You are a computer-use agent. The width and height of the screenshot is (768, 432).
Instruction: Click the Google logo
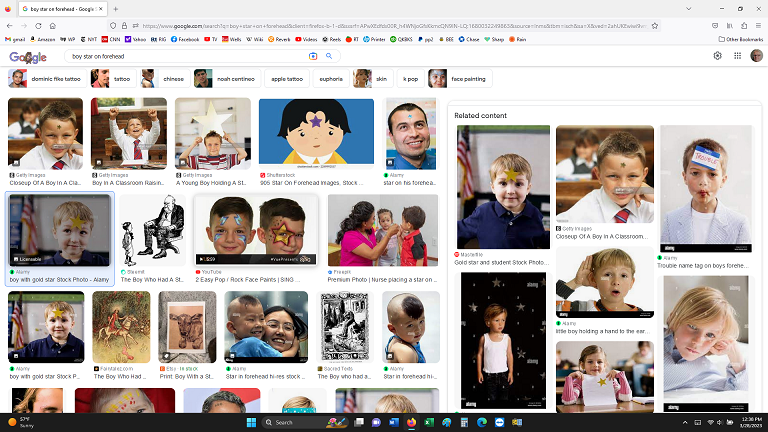click(x=28, y=57)
